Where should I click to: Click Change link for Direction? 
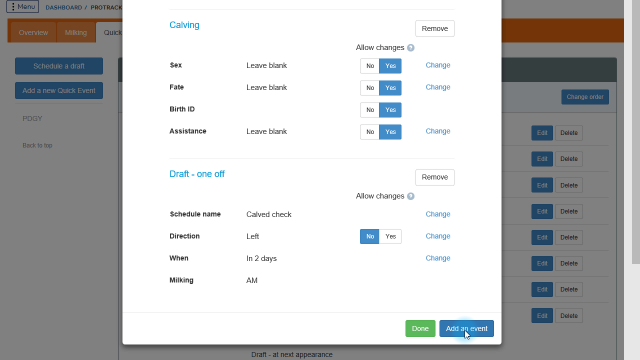[438, 236]
